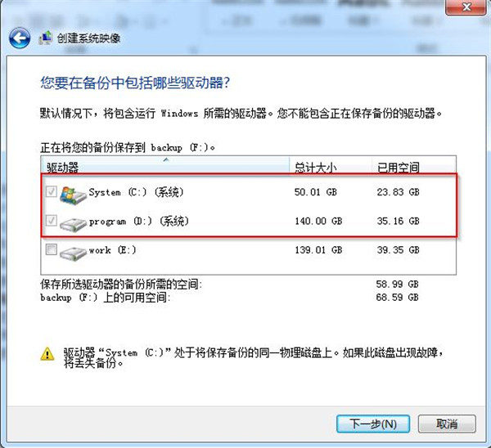Toggle the program (D:) checkbox
The image size is (491, 448).
[x=51, y=220]
